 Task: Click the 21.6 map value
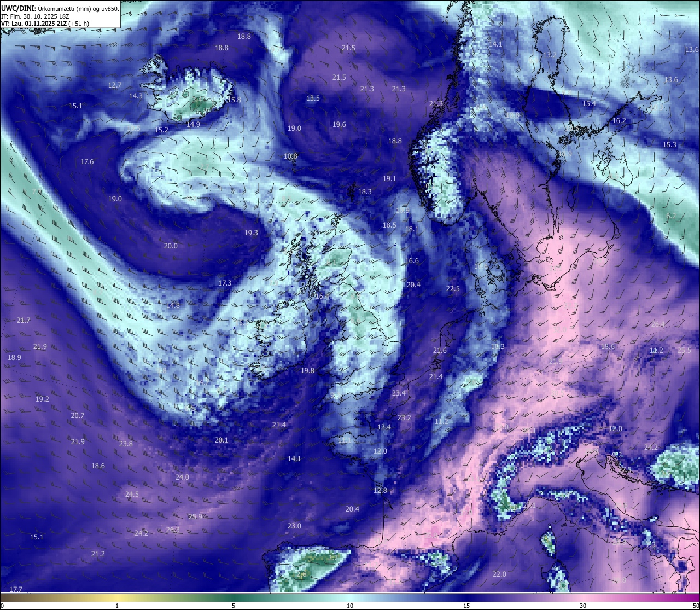[x=440, y=350]
